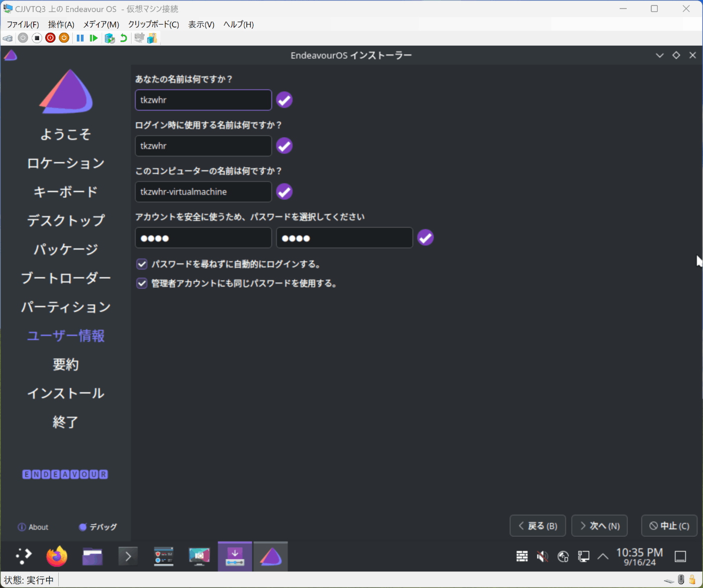Open the メディア(M) menu

(x=101, y=24)
